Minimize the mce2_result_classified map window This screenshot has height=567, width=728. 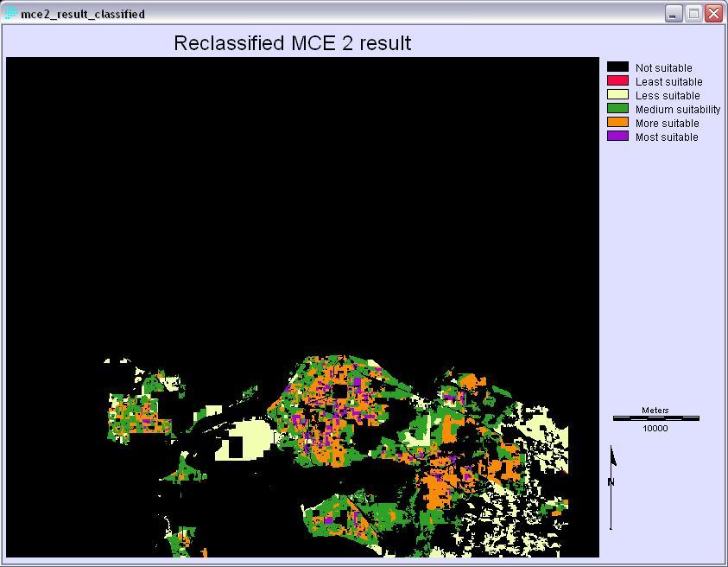coord(674,14)
